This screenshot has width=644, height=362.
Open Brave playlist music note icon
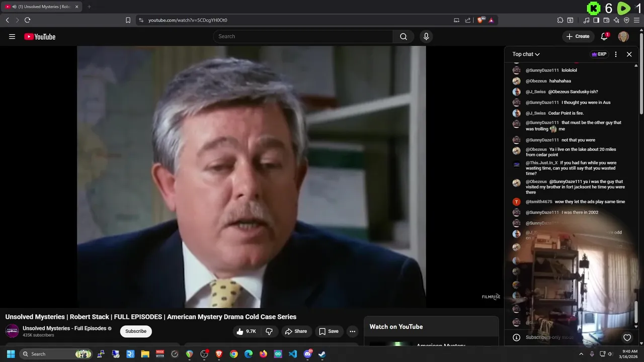586,20
